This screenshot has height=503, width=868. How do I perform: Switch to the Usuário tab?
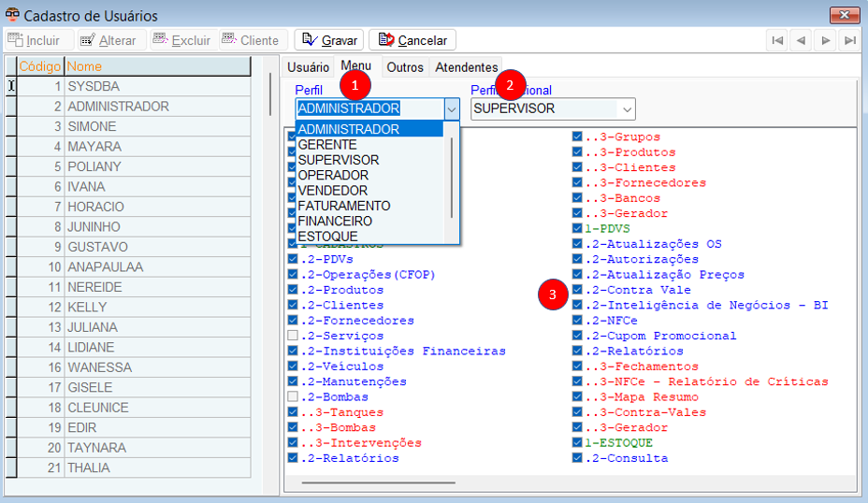pos(308,67)
